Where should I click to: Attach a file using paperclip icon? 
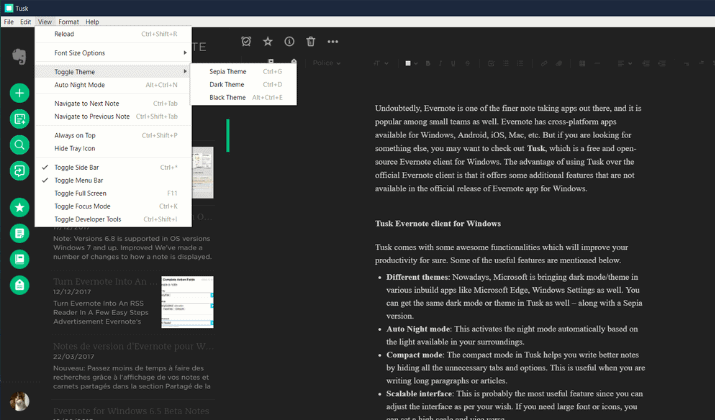pos(559,63)
